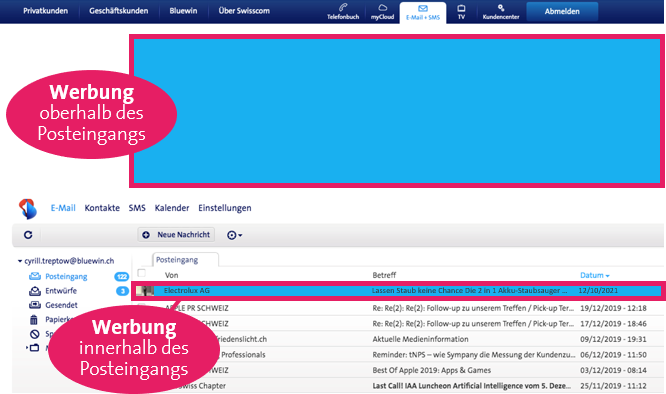Open the SMS section
666x394 pixels.
(x=137, y=208)
